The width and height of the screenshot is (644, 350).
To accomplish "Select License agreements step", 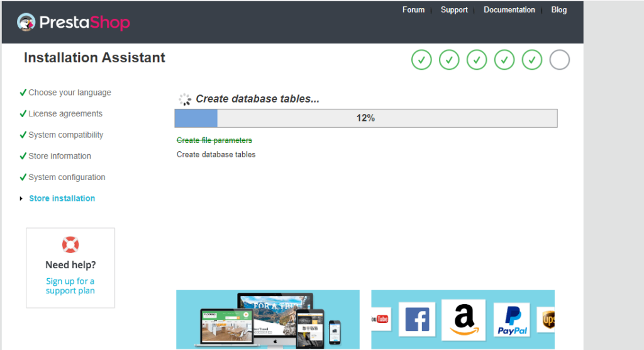I will coord(65,113).
